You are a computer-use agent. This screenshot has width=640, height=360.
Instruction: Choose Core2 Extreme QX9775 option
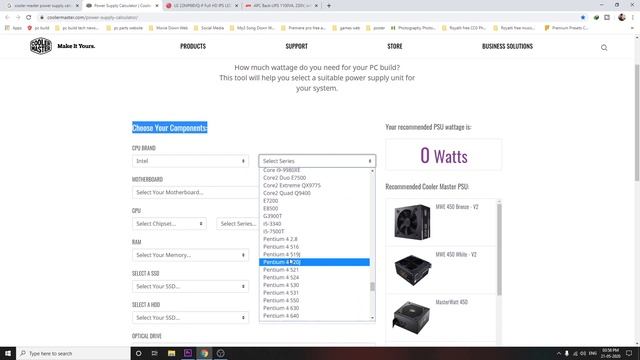point(314,185)
